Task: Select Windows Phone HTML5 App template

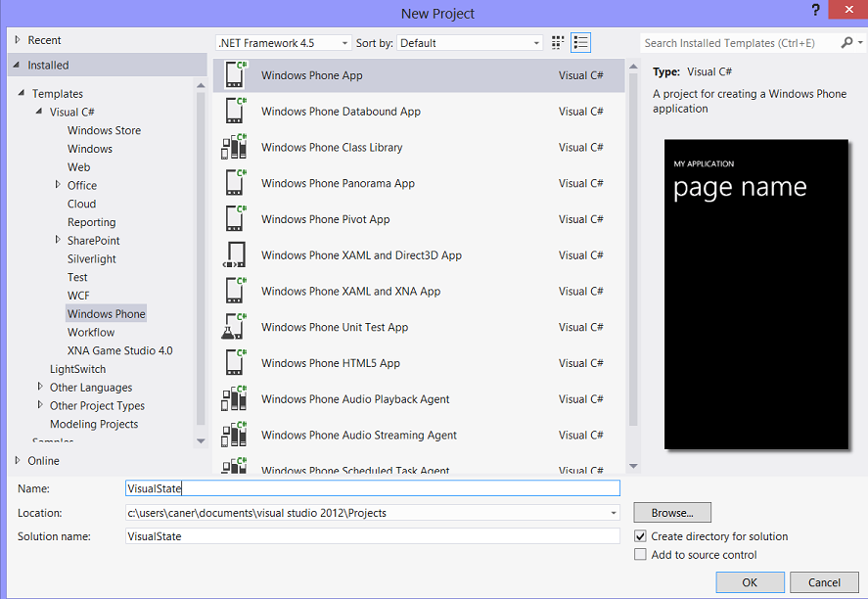Action: [419, 363]
